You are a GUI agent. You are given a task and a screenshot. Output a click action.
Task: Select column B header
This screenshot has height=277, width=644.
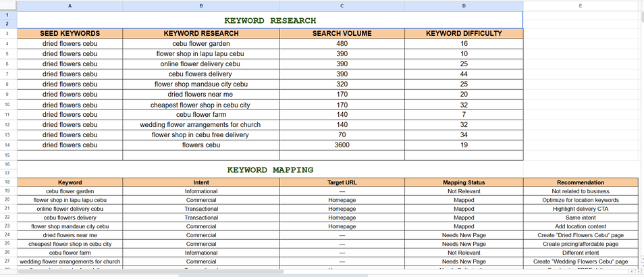201,6
